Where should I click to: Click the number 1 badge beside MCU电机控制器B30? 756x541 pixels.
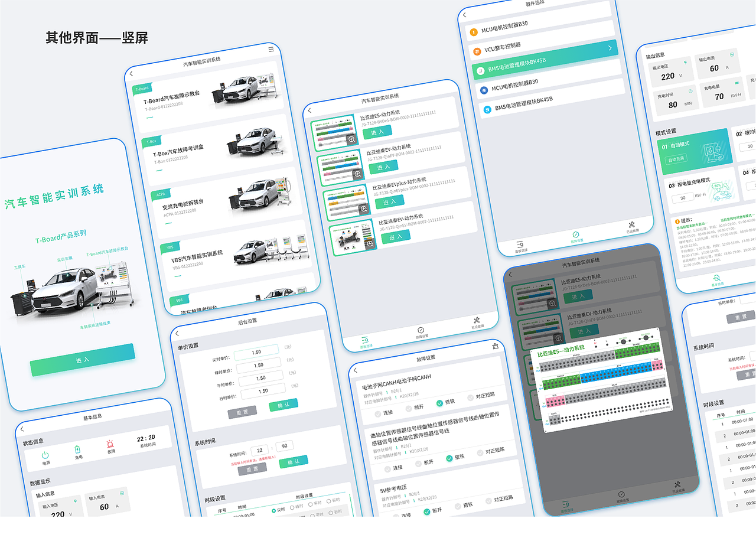472,32
